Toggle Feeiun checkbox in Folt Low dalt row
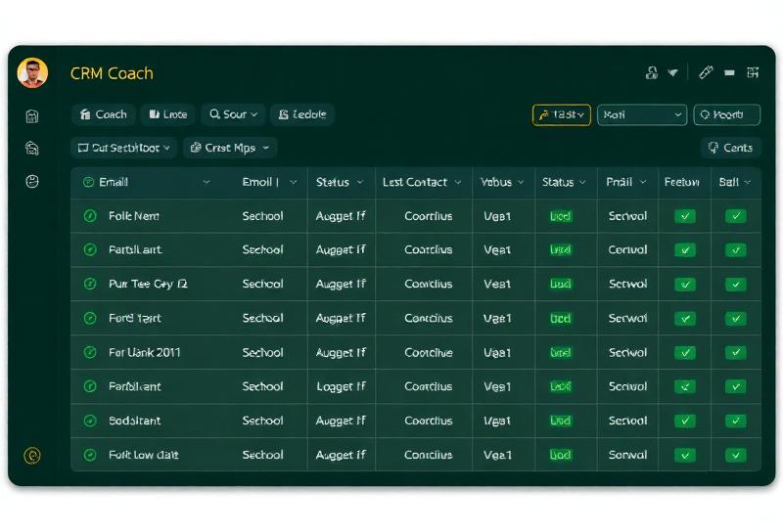 click(685, 455)
